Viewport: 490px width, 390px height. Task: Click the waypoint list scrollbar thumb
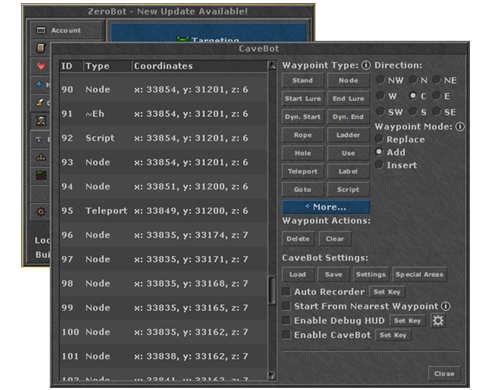[x=272, y=290]
